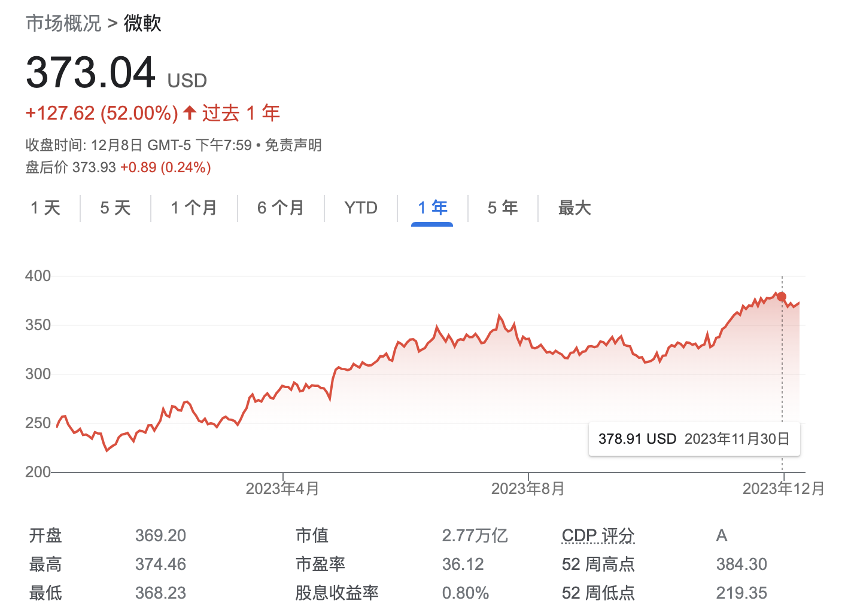Image resolution: width=851 pixels, height=616 pixels.
Task: Click the +0.89 (0.24%) after-hours change
Action: (166, 167)
